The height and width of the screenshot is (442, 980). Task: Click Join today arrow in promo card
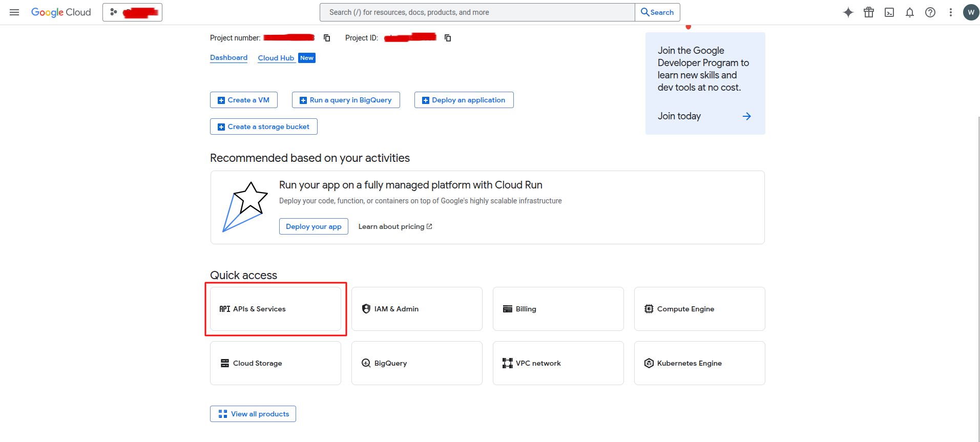point(746,116)
